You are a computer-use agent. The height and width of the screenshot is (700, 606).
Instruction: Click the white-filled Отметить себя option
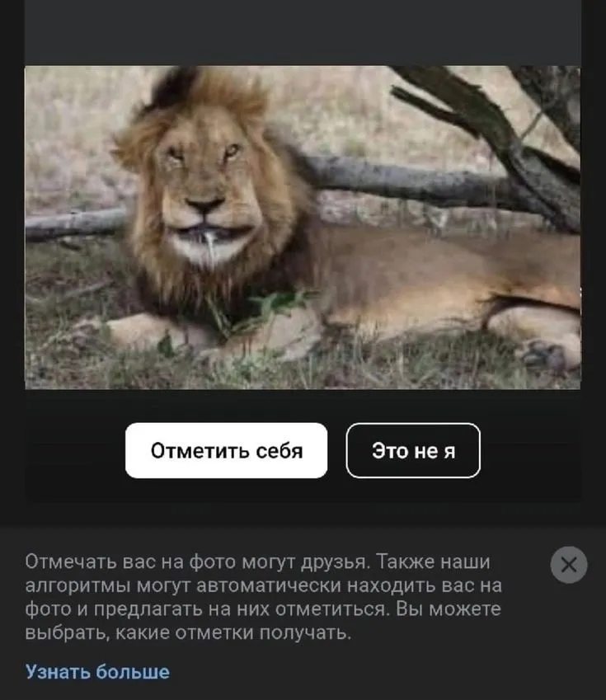[x=227, y=450]
